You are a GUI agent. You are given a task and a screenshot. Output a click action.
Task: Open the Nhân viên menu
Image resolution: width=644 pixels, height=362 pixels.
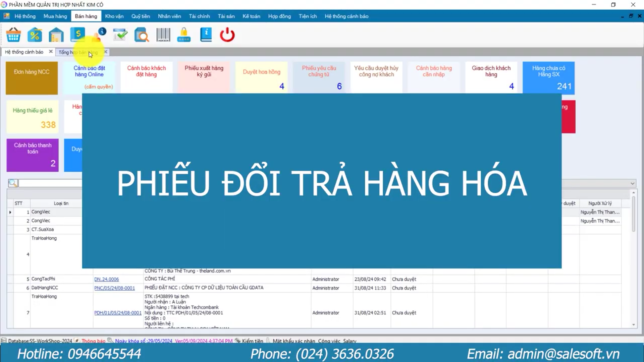(169, 16)
